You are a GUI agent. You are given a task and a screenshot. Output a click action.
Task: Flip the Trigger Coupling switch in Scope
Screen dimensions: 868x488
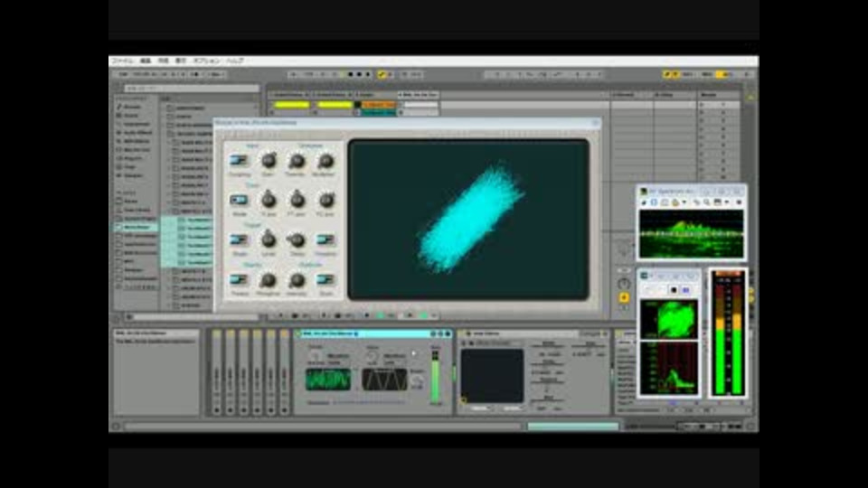pyautogui.click(x=325, y=239)
